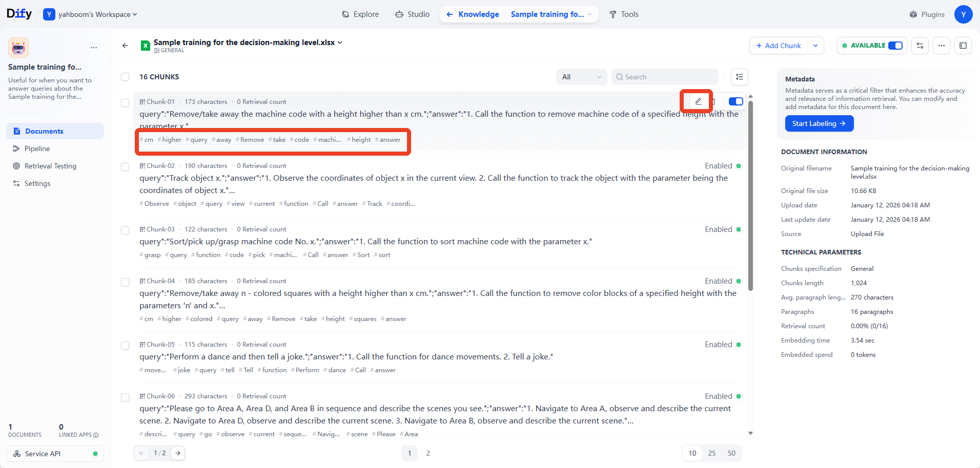Select 25 items per page
The height and width of the screenshot is (468, 980).
[x=712, y=453]
